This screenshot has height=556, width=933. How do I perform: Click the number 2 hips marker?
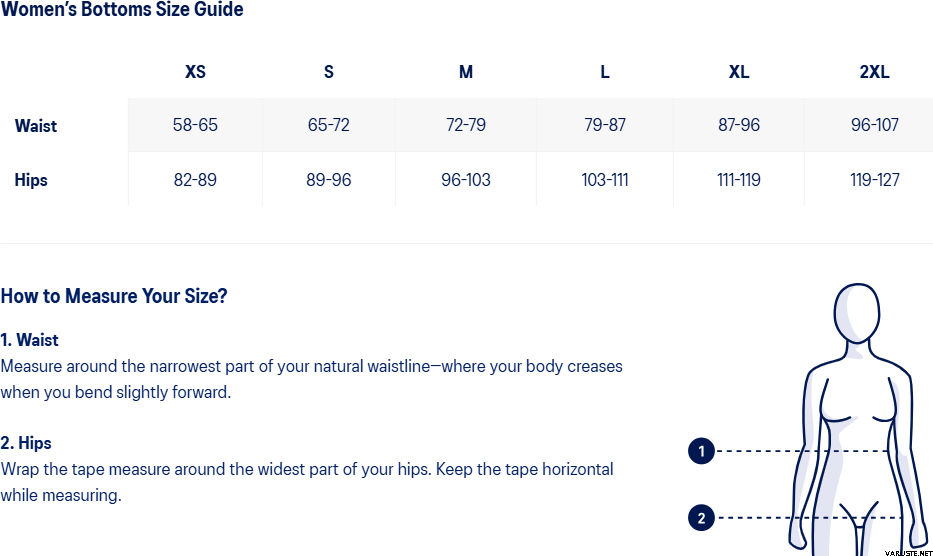[701, 518]
